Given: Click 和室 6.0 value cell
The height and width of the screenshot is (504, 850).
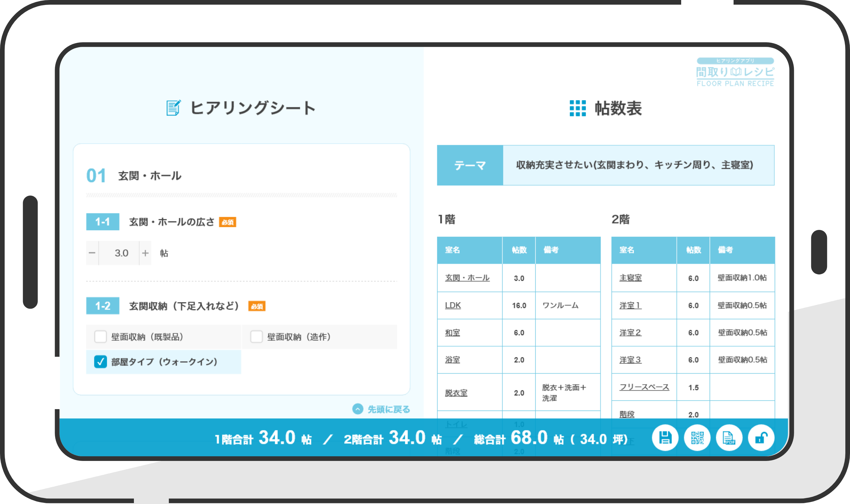Looking at the screenshot, I should 519,333.
